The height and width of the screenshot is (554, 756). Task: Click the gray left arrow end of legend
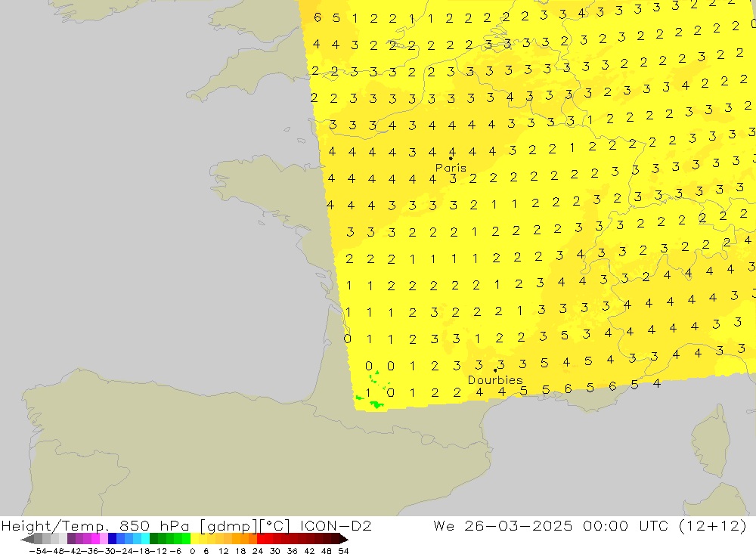coord(27,539)
